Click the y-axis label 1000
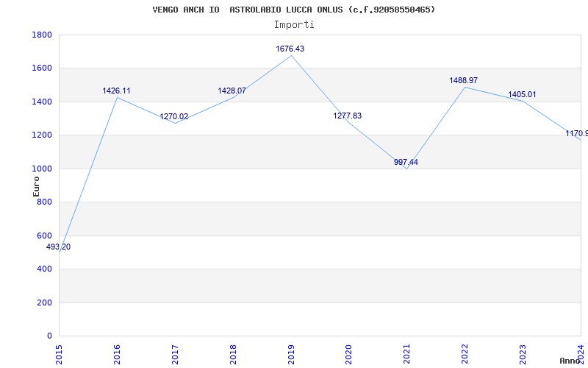Screen dimensions: 588x368 tap(42, 169)
